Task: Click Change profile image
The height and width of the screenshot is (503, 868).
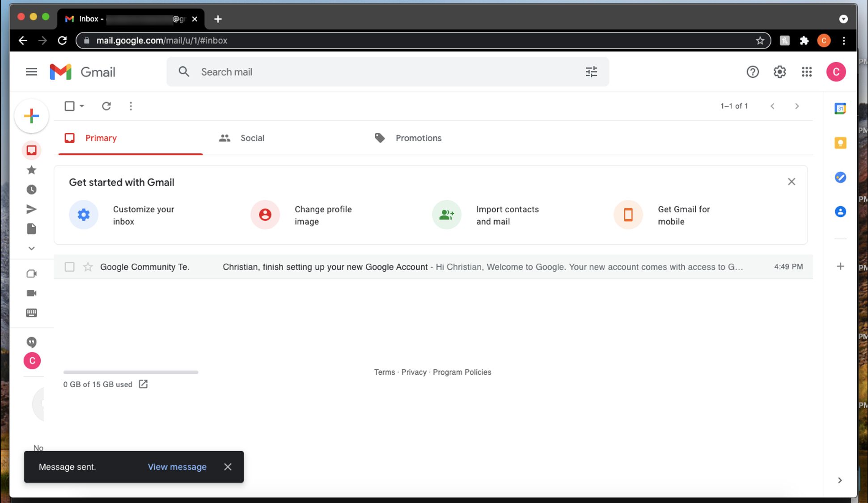Action: [301, 215]
